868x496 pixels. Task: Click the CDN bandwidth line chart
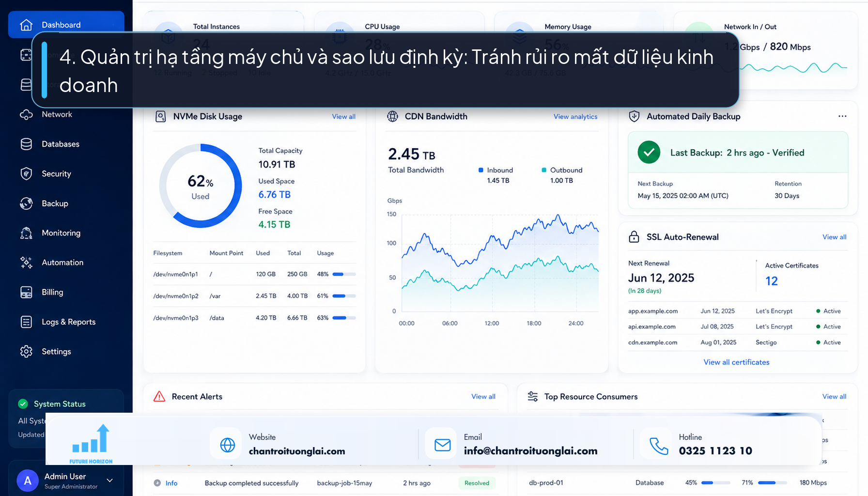(500, 263)
